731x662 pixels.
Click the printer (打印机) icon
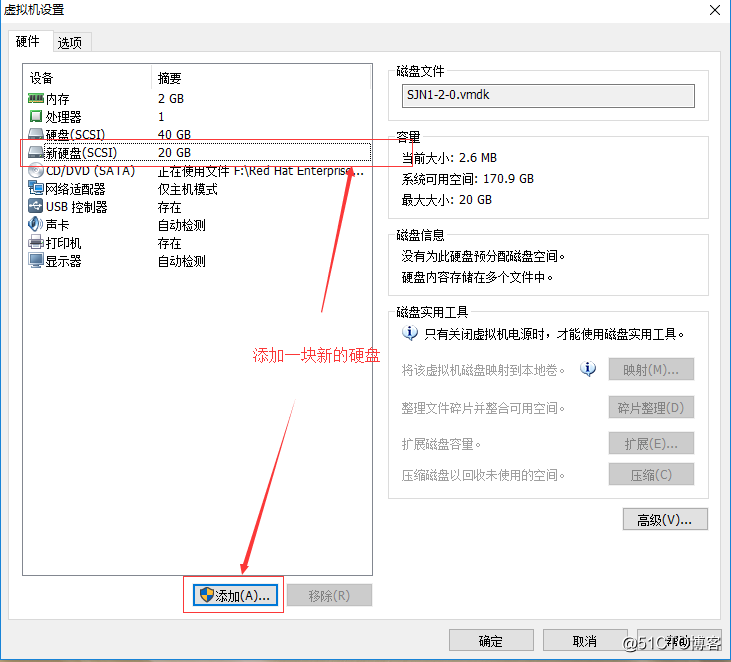(x=36, y=242)
